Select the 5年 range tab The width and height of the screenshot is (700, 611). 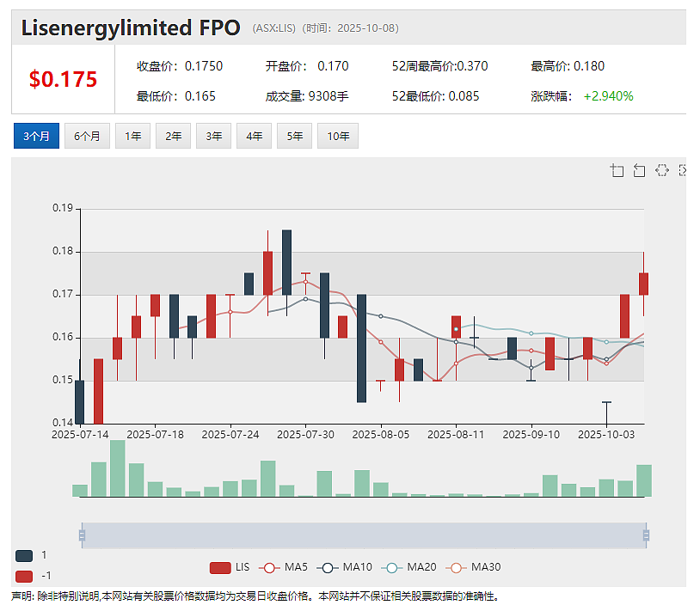[x=294, y=136]
